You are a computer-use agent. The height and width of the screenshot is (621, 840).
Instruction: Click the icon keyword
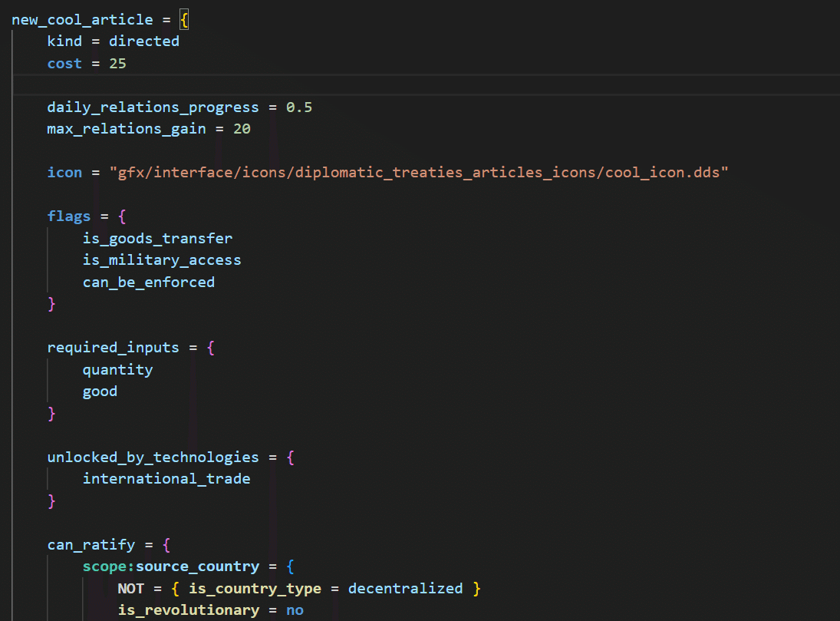(64, 173)
